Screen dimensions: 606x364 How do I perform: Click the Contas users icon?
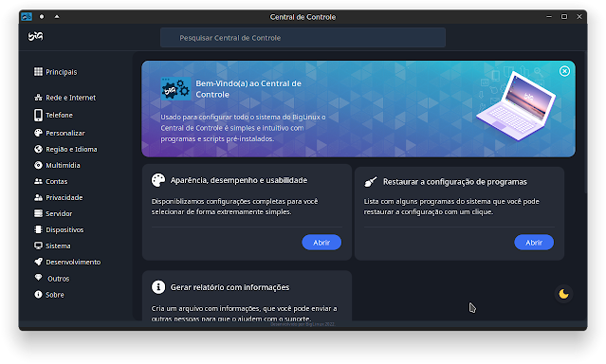coord(38,181)
